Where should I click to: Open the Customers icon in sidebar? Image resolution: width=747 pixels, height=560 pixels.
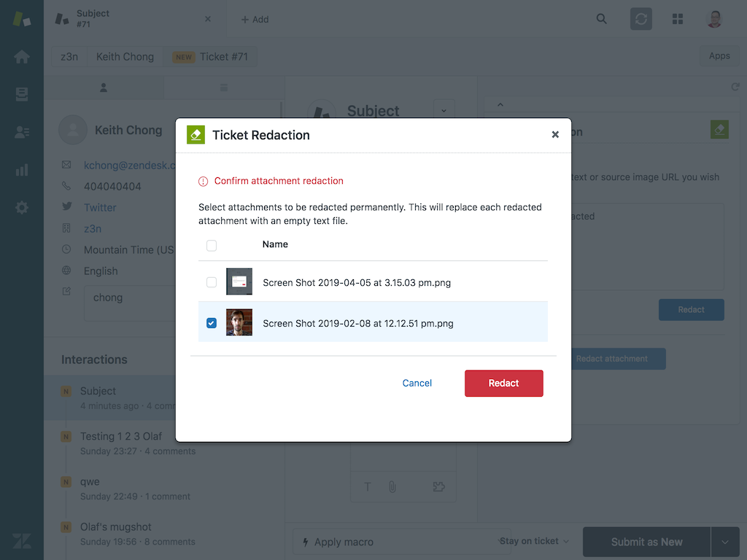22,132
